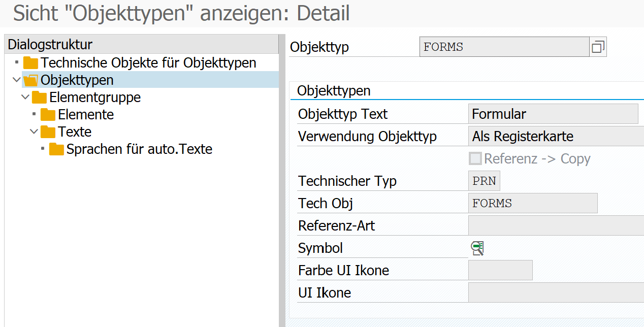Select the Elemente tree item
The width and height of the screenshot is (644, 327).
pyautogui.click(x=86, y=115)
